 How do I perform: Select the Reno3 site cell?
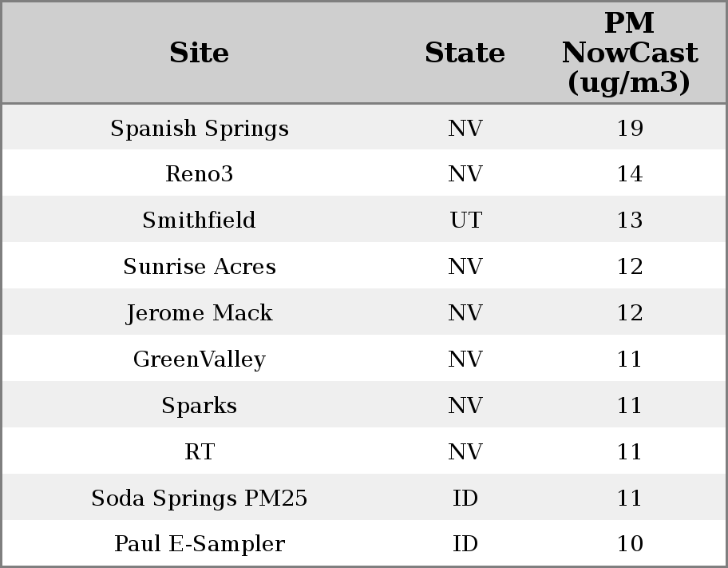pyautogui.click(x=200, y=174)
